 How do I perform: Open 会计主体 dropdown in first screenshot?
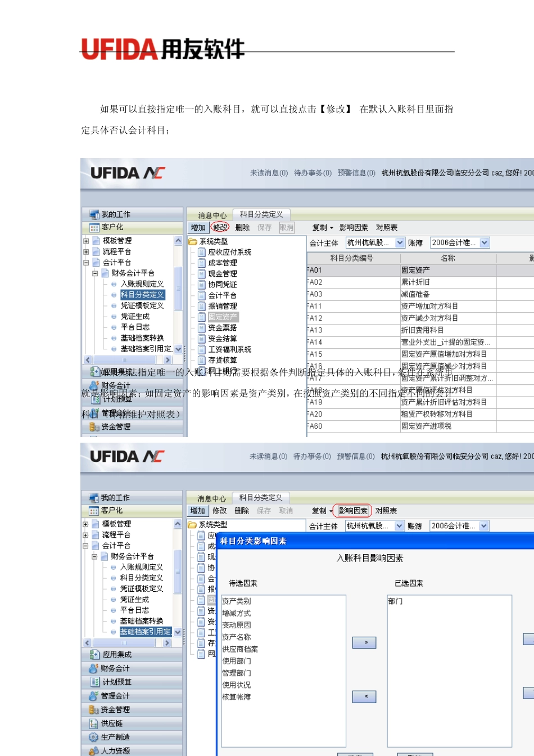(x=400, y=242)
